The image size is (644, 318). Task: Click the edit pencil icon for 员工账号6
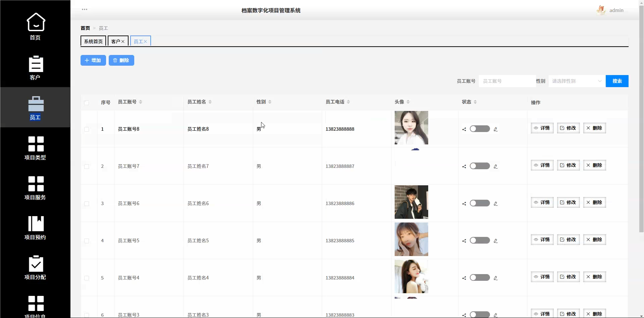pos(496,204)
